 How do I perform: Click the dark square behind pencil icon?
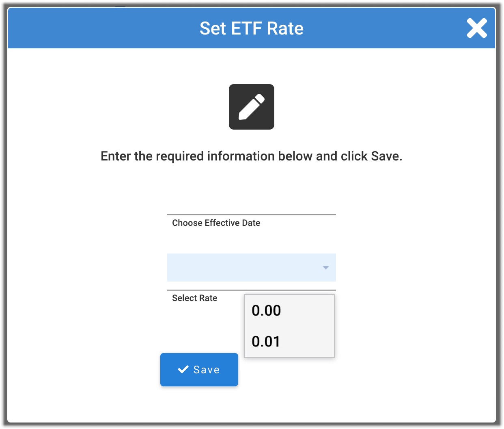pyautogui.click(x=252, y=107)
